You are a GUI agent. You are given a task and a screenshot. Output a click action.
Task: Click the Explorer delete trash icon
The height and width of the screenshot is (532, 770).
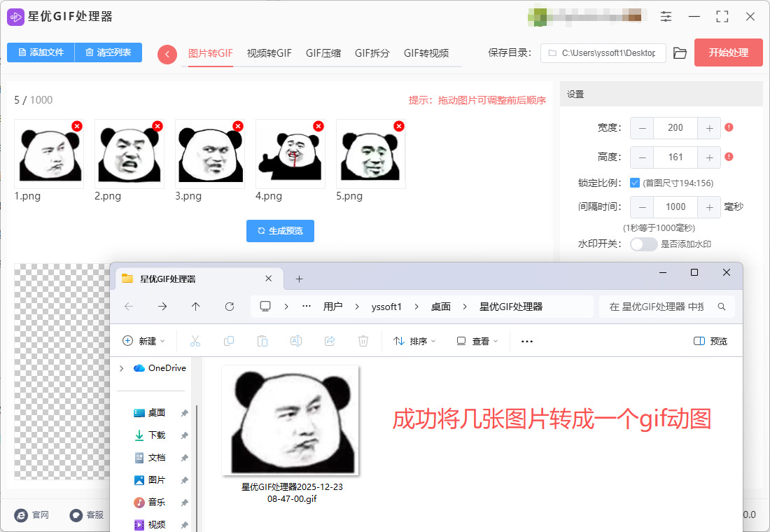(363, 341)
